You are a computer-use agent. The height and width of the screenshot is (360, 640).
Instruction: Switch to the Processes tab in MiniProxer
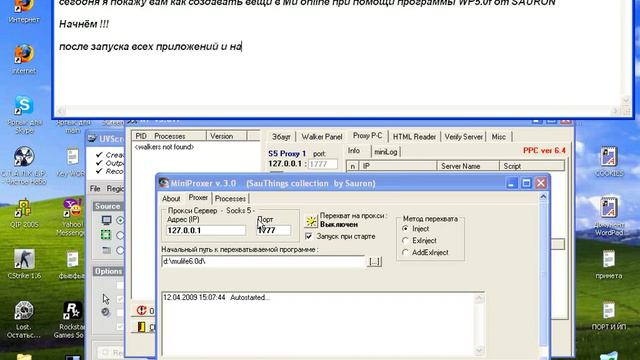[x=230, y=199]
